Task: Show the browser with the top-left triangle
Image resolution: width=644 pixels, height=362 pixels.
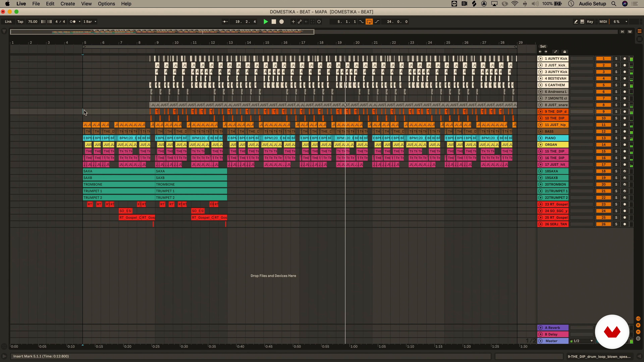Action: pos(4,32)
